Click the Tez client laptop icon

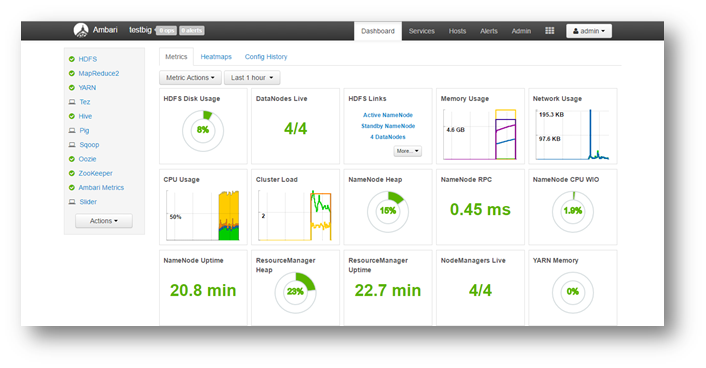(x=72, y=102)
